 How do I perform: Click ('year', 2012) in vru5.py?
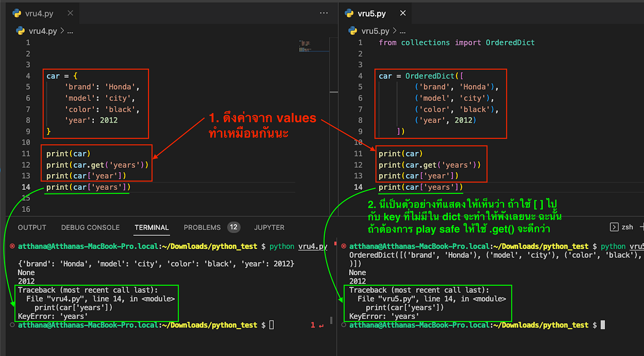[x=445, y=120]
